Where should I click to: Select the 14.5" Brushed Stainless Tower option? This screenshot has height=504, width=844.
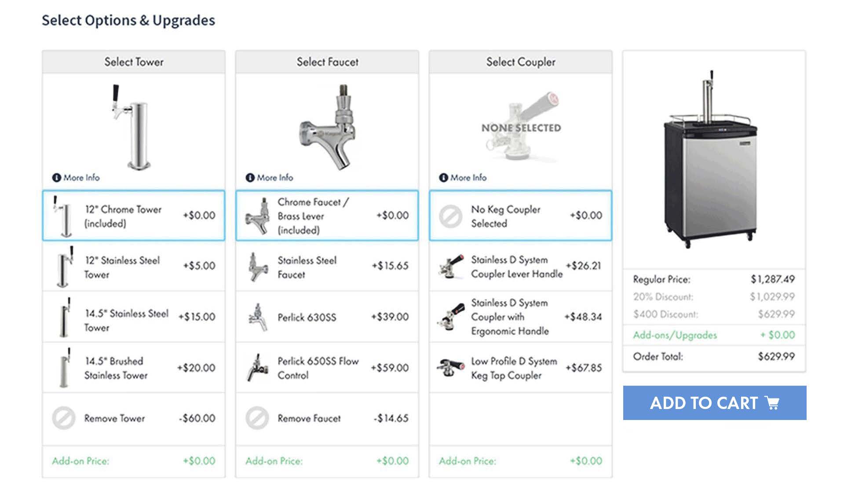click(x=133, y=367)
